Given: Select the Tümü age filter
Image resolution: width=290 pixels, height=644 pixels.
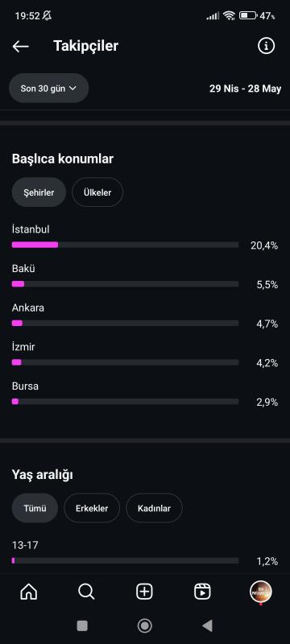Looking at the screenshot, I should (35, 508).
